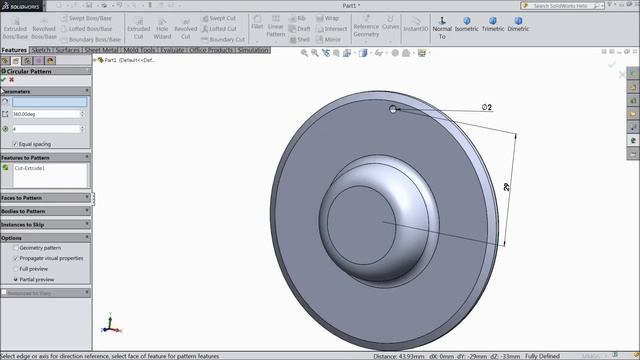Open the FeatureManager design tree tab
Screen dimensions: 640x360
5,61
